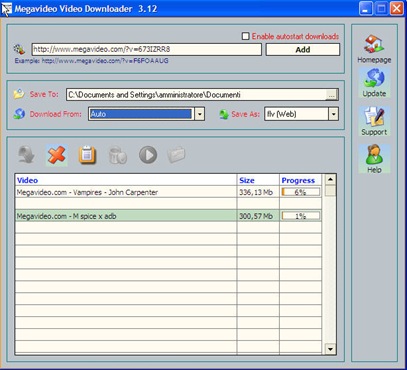Select the Vampires - John Carpenter row
The height and width of the screenshot is (370, 407).
[x=168, y=192]
